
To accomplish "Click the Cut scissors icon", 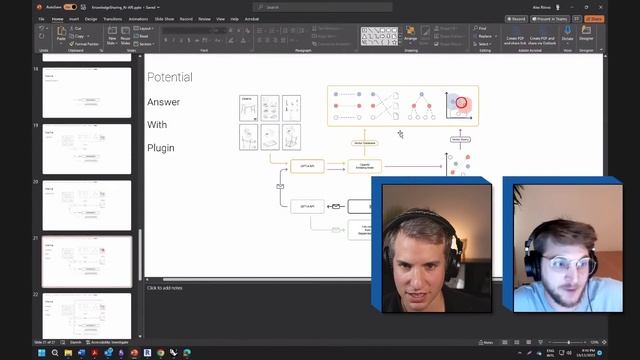I will [72, 28].
